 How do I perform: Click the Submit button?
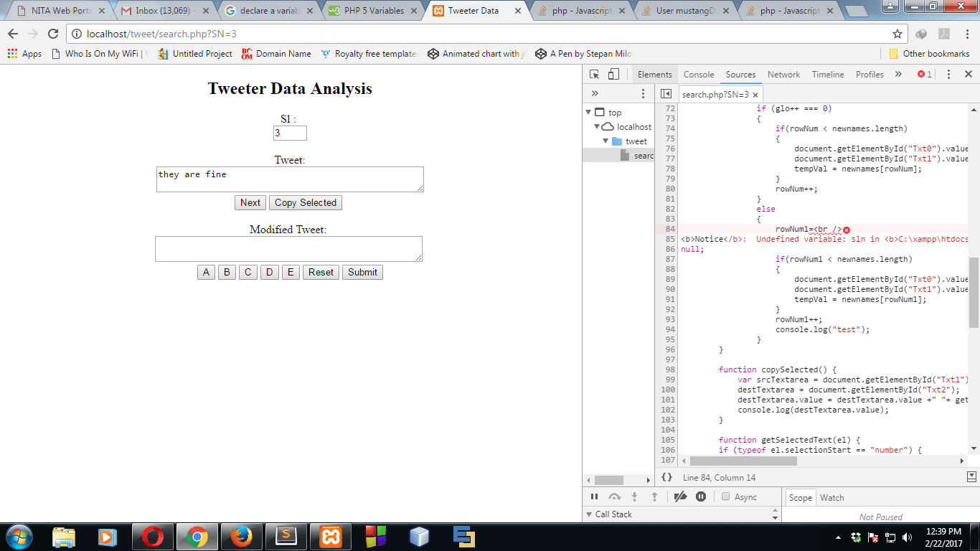tap(362, 272)
